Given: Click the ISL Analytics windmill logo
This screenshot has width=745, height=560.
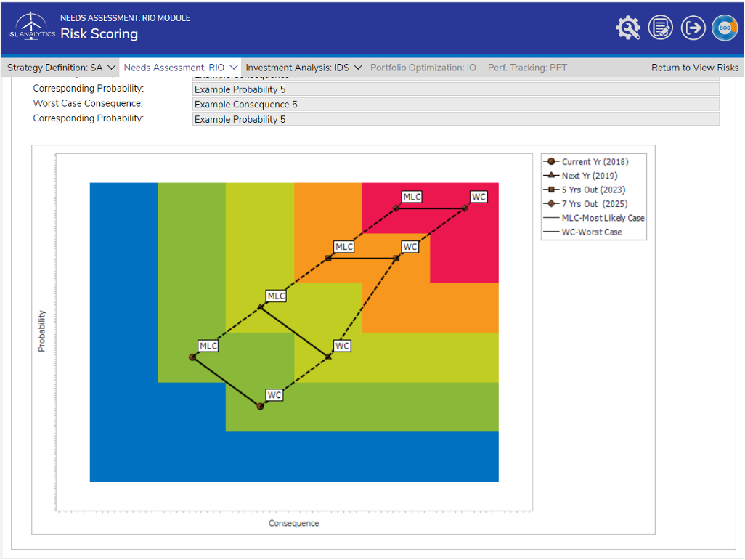Looking at the screenshot, I should [x=31, y=26].
